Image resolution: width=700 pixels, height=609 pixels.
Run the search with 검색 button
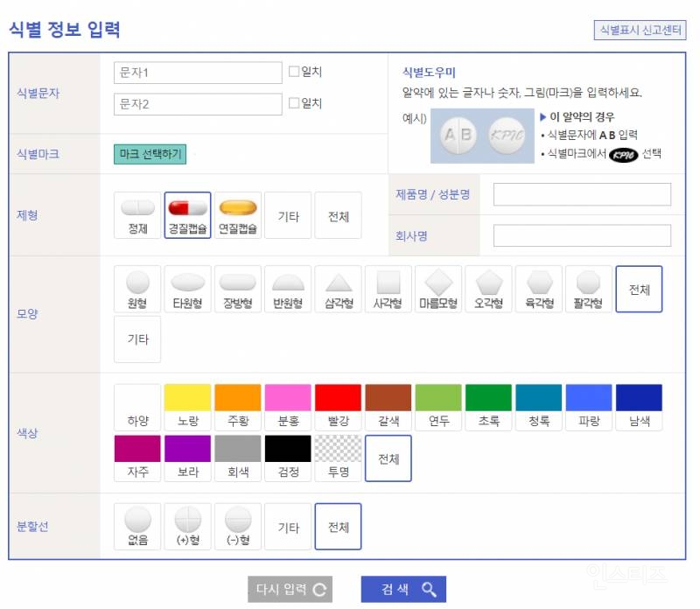point(403,590)
